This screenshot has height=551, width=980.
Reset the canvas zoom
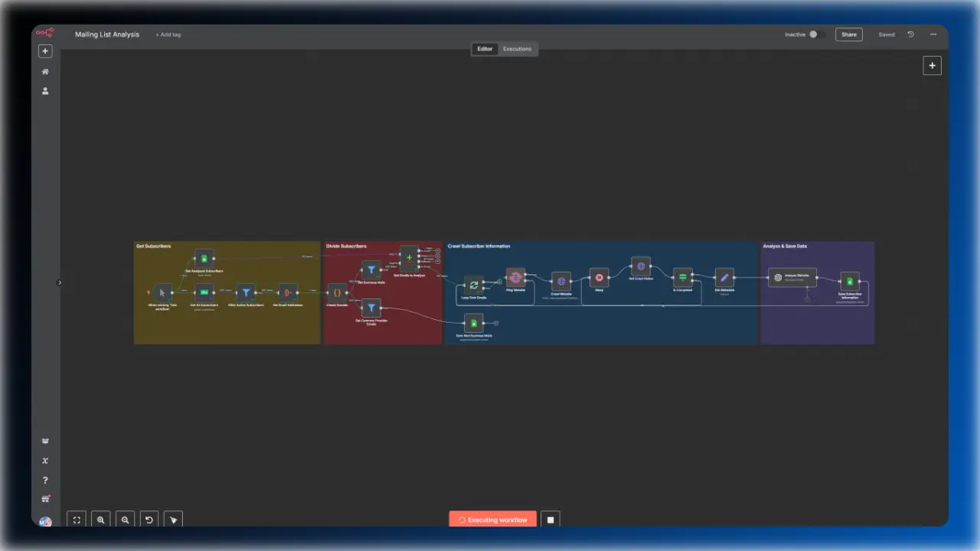click(x=149, y=520)
